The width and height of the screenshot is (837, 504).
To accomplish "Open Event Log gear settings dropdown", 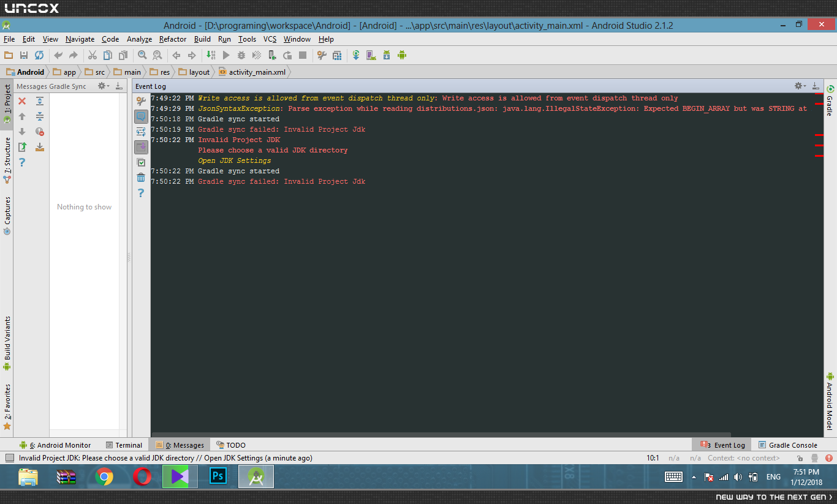I will tap(800, 86).
